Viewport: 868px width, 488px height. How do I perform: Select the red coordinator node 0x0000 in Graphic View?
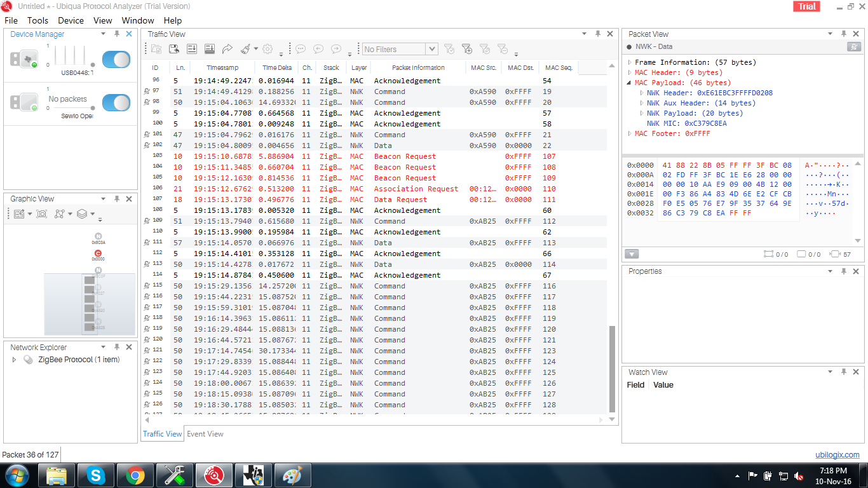98,255
